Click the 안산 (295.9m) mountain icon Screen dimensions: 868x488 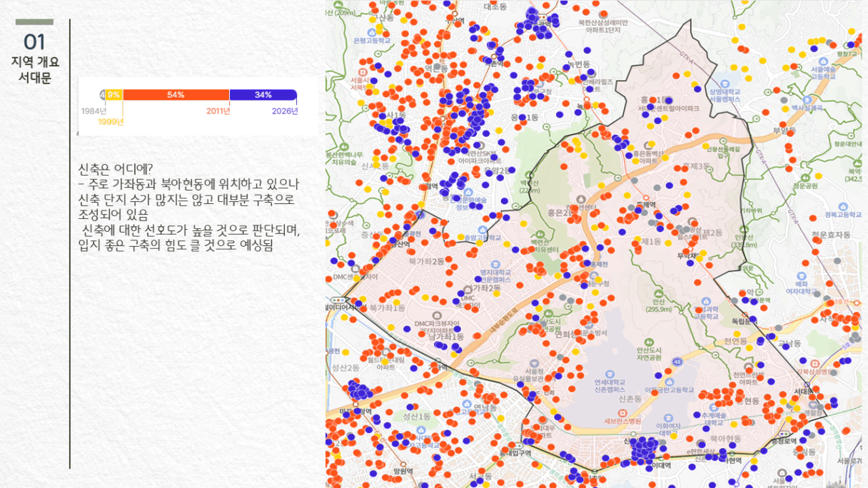coord(660,293)
